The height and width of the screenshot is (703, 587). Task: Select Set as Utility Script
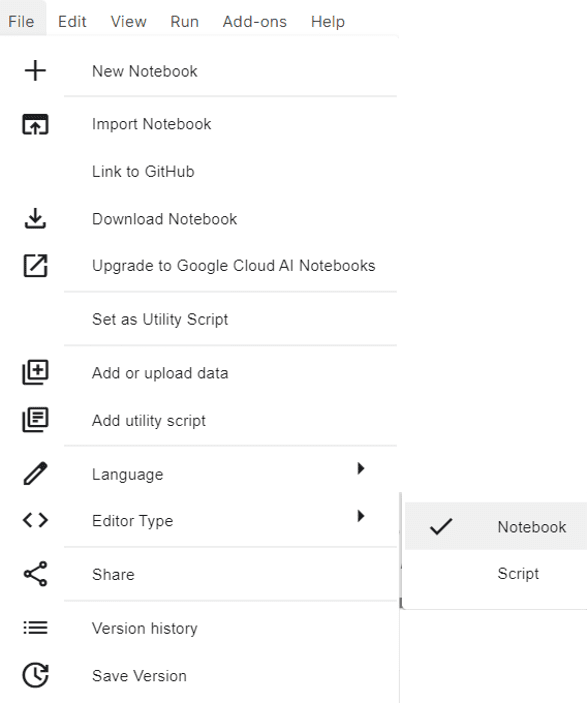pos(160,319)
